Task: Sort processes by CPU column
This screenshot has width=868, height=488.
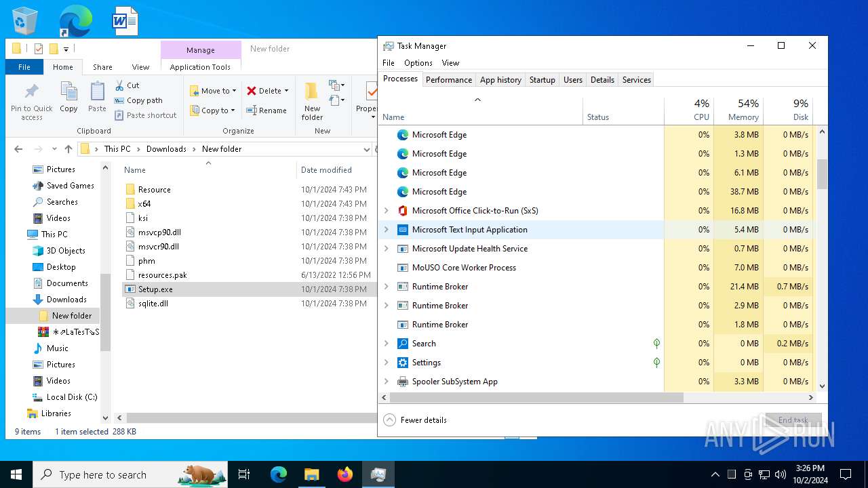Action: 688,110
